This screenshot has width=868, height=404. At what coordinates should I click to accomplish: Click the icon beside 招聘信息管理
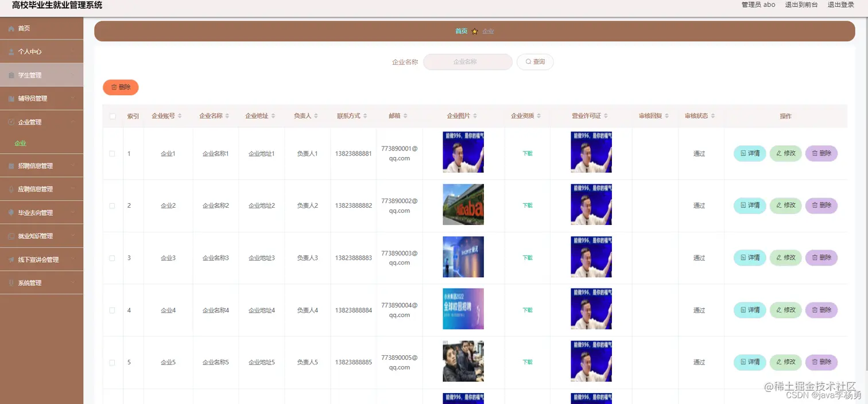click(11, 166)
